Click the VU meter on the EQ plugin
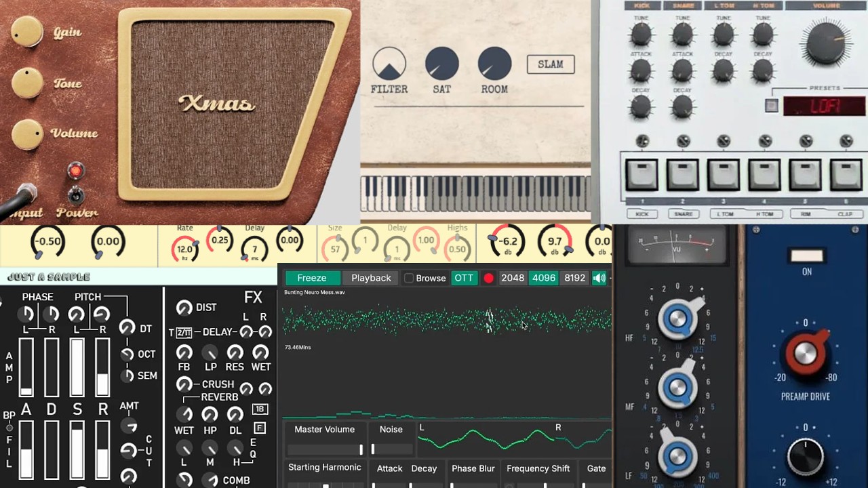Screen dimensions: 868x488 [x=675, y=244]
